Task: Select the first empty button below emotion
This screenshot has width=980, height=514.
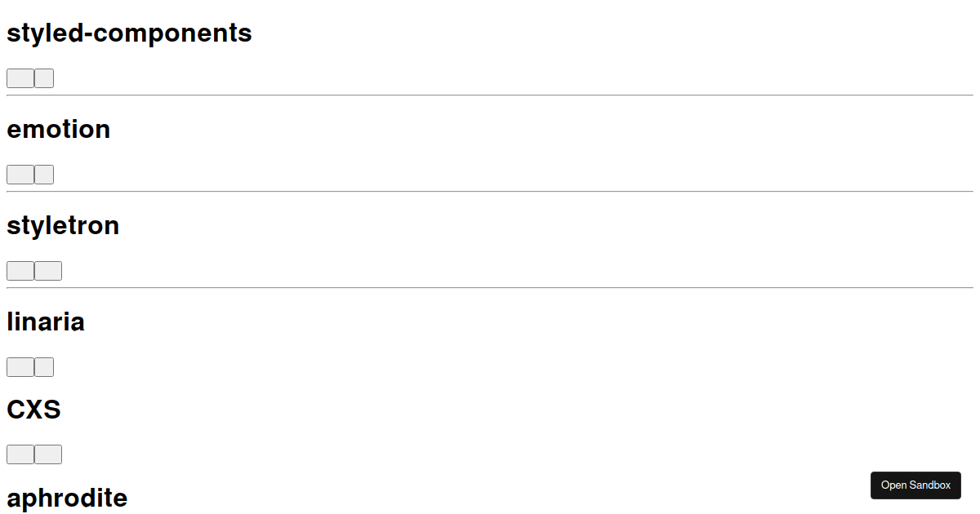Action: [20, 175]
